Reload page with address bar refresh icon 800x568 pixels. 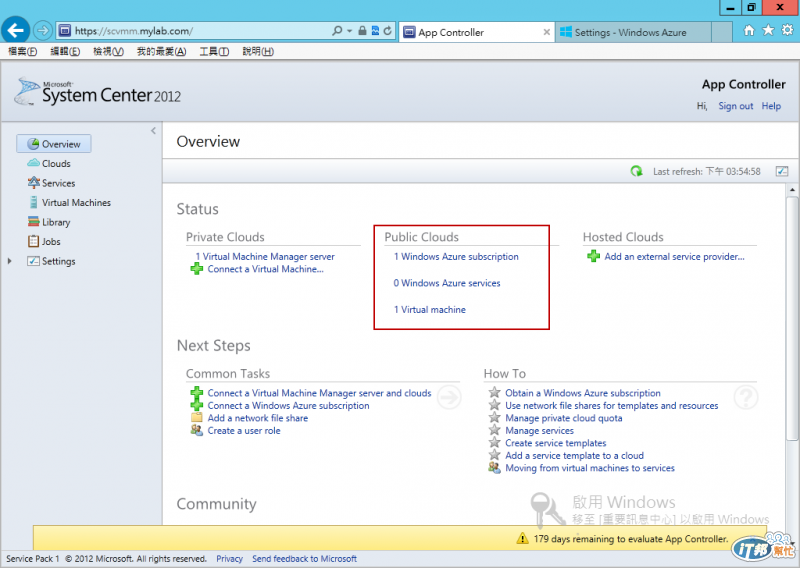coord(388,31)
